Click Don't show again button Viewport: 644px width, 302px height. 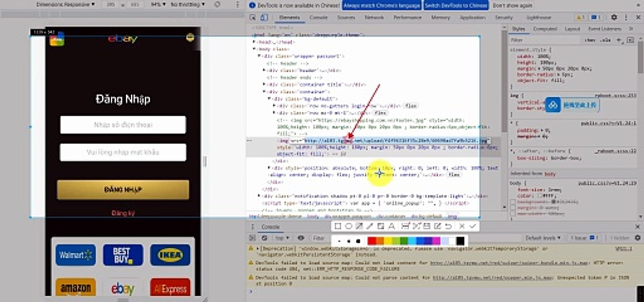pyautogui.click(x=512, y=5)
